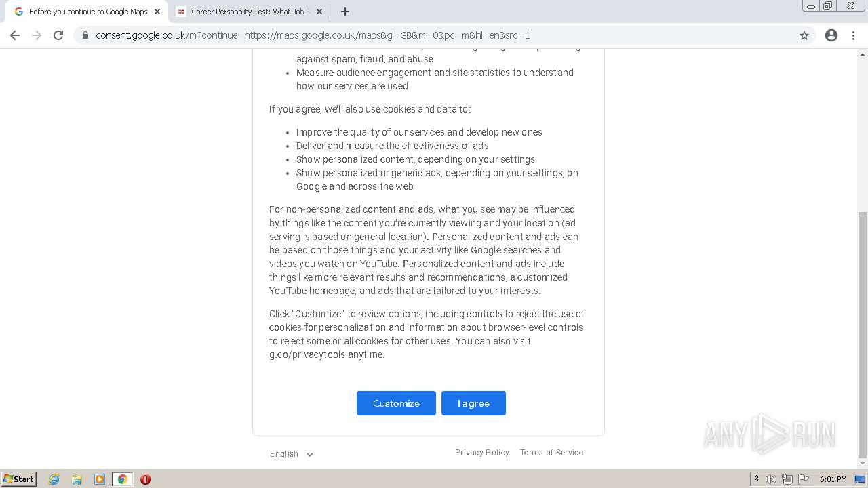Screen dimensions: 868x488
Task: Switch to Career Personality Test tab
Action: click(250, 12)
